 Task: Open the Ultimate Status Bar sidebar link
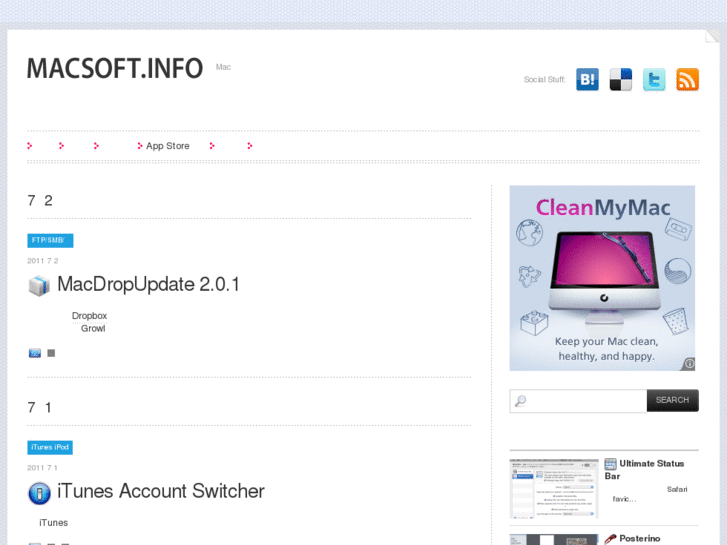point(644,470)
